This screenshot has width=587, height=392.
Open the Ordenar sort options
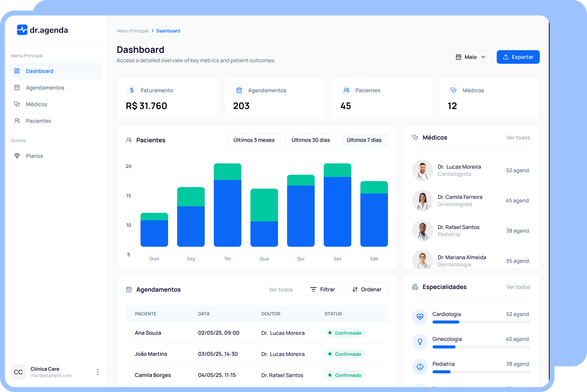click(x=367, y=289)
